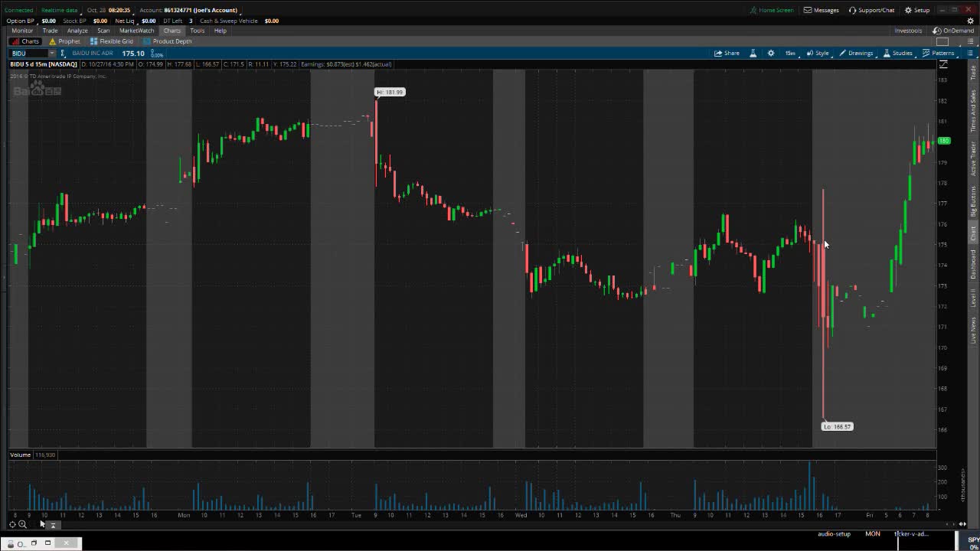
Task: Open the Drawings tools menu
Action: point(856,54)
